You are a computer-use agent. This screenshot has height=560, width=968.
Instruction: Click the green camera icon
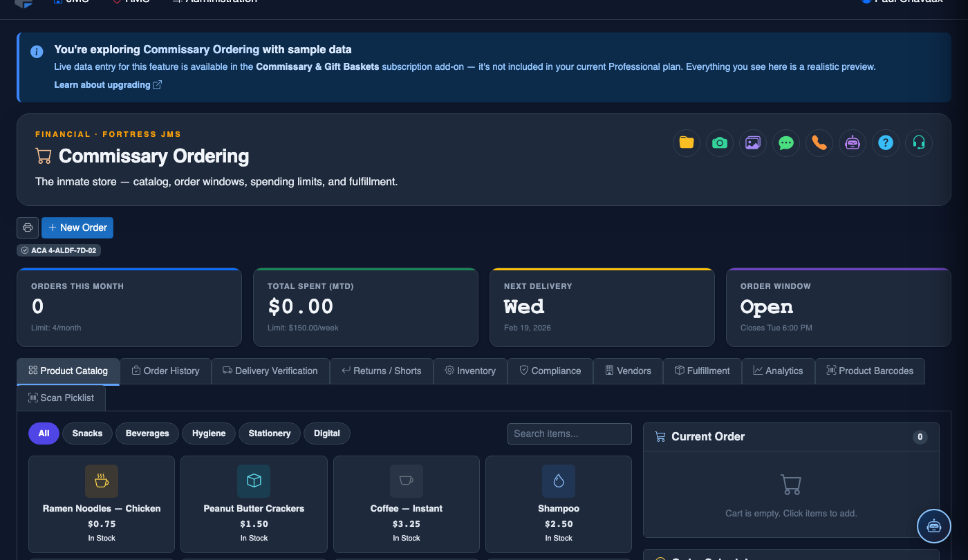720,143
